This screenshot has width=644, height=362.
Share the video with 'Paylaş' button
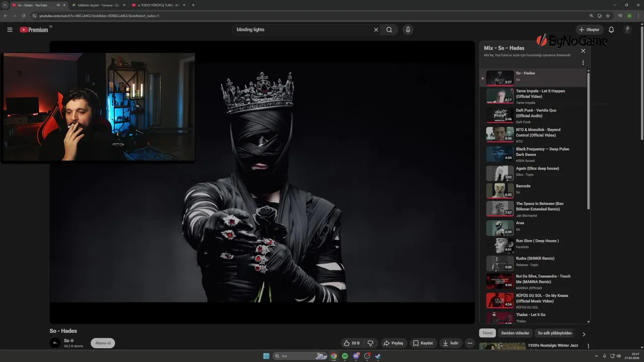click(x=393, y=343)
